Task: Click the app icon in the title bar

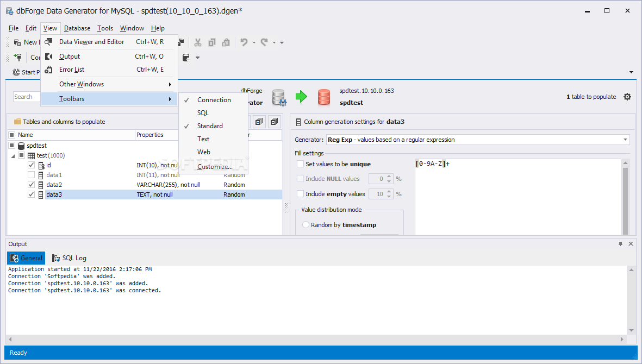Action: pos(9,11)
